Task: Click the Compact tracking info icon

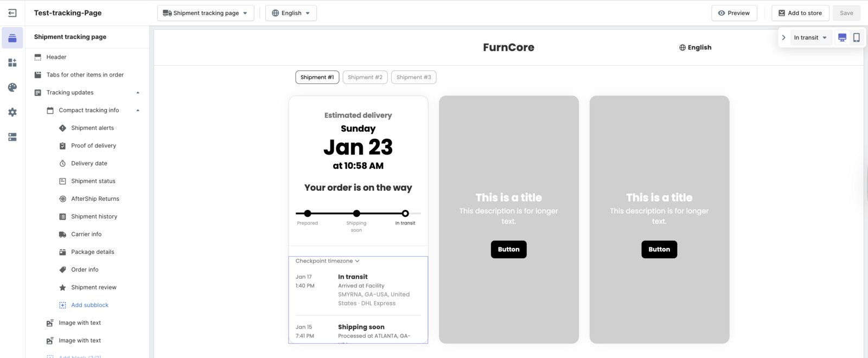Action: coord(50,110)
